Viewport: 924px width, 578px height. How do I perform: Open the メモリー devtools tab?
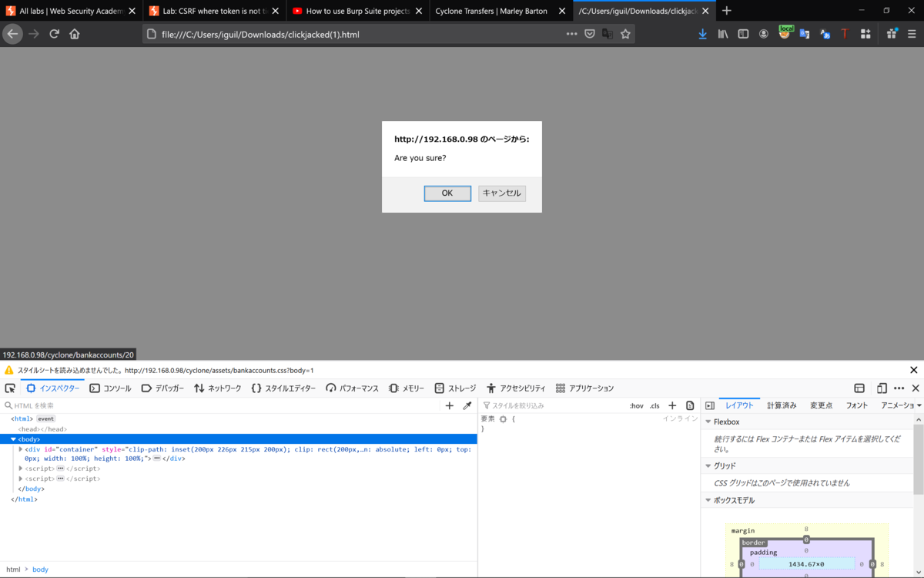click(x=407, y=388)
